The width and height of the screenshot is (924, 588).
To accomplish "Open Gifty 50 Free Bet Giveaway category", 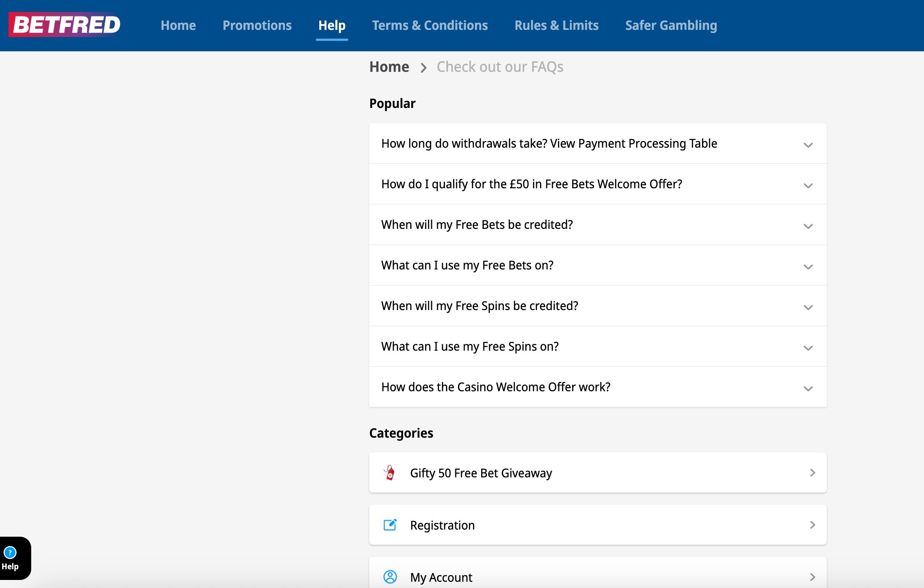I will (x=598, y=472).
